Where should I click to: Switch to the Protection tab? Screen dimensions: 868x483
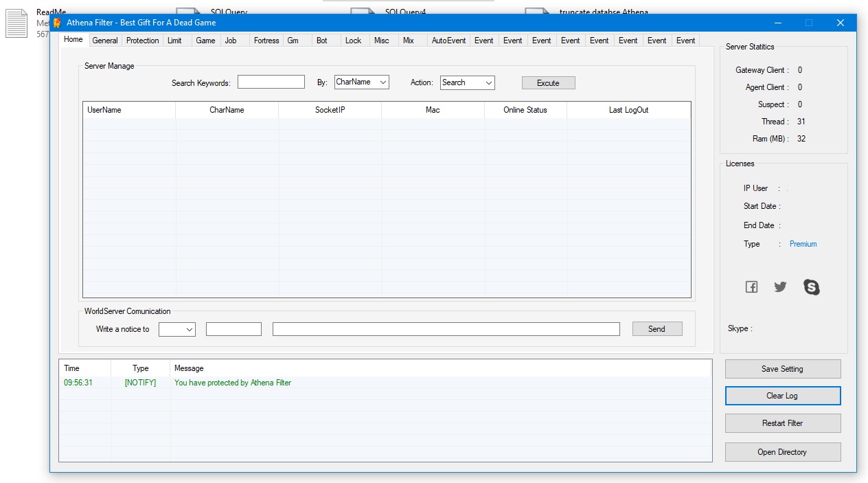[142, 41]
